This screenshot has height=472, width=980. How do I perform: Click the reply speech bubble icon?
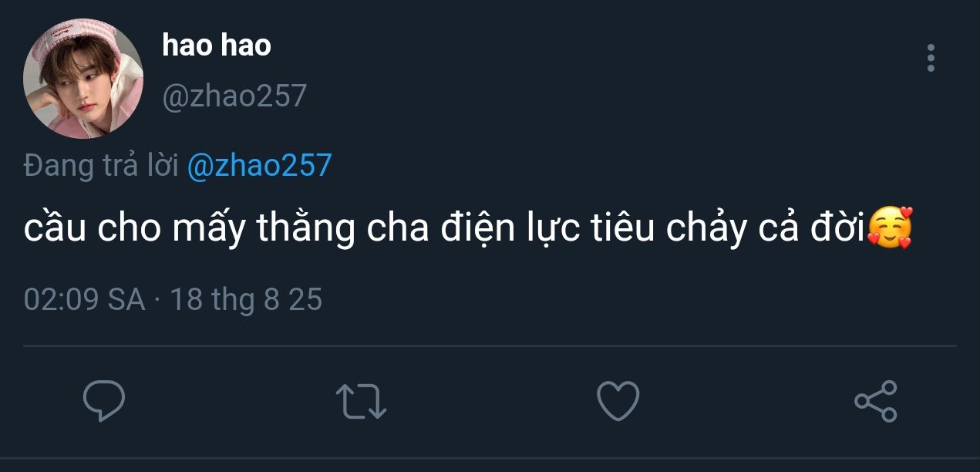(x=104, y=401)
